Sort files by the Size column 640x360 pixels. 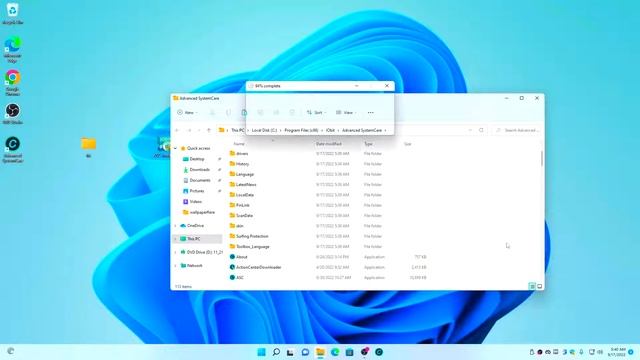pyautogui.click(x=407, y=144)
